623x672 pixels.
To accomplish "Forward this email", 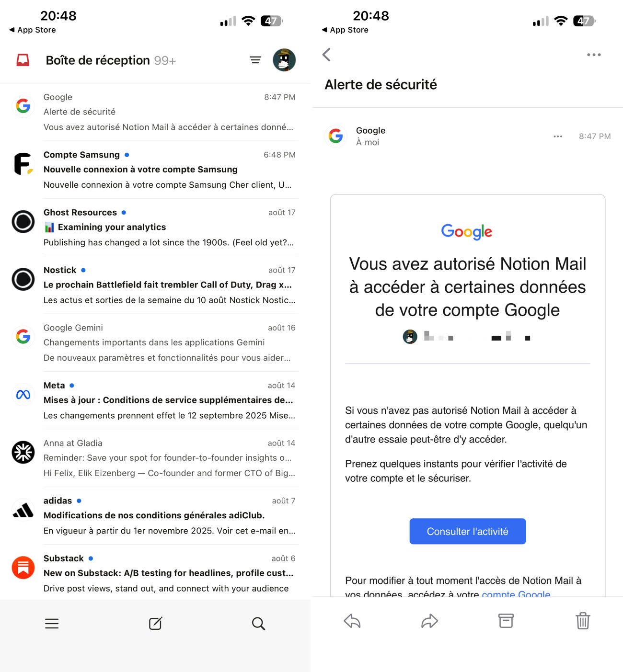I will [429, 621].
